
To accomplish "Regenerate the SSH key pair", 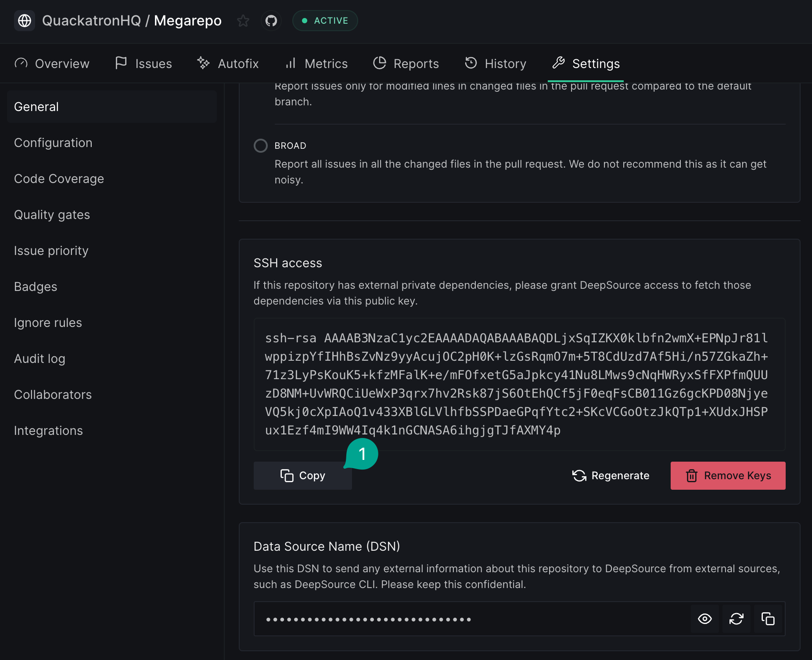I will pos(611,476).
